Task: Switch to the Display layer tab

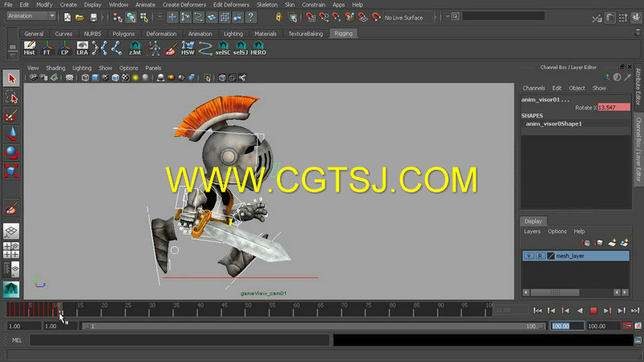Action: coord(533,221)
